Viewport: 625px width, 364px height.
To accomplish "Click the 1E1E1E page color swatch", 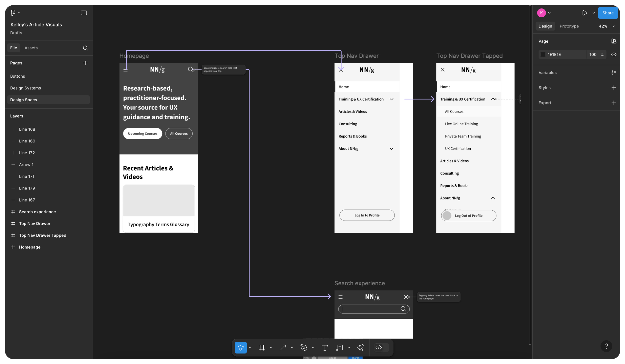I will [543, 54].
